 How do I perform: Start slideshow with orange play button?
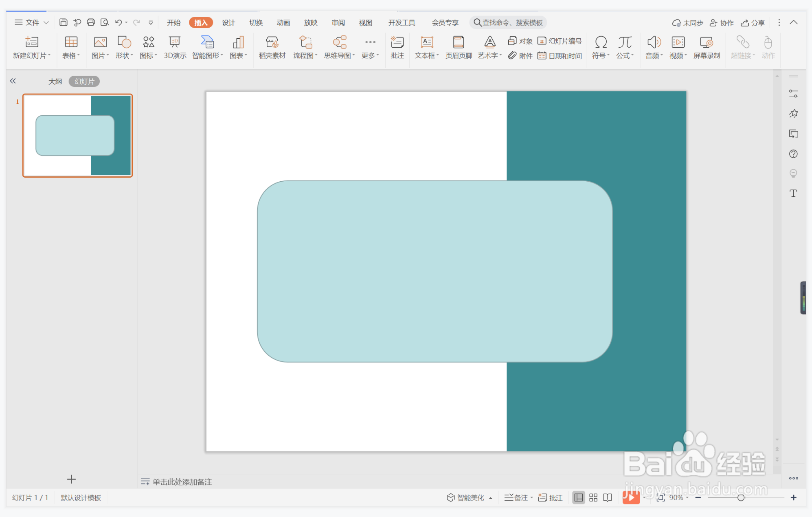[630, 497]
